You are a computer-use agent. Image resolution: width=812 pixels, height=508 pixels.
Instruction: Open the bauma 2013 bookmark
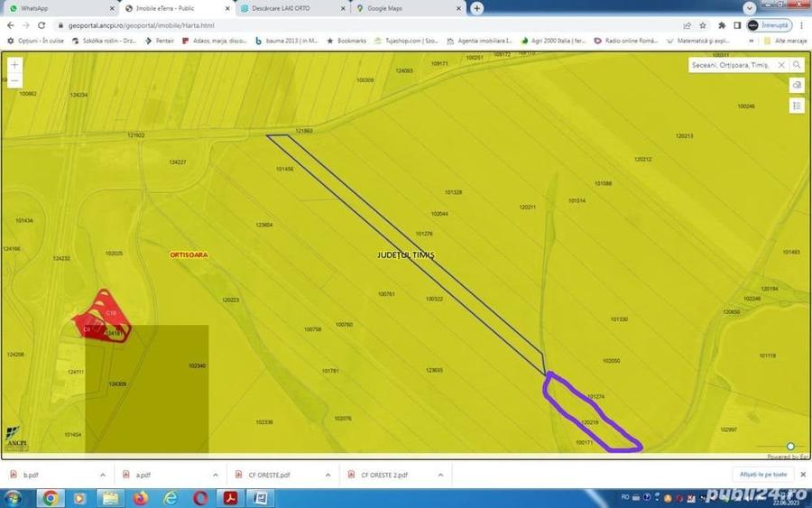click(286, 41)
